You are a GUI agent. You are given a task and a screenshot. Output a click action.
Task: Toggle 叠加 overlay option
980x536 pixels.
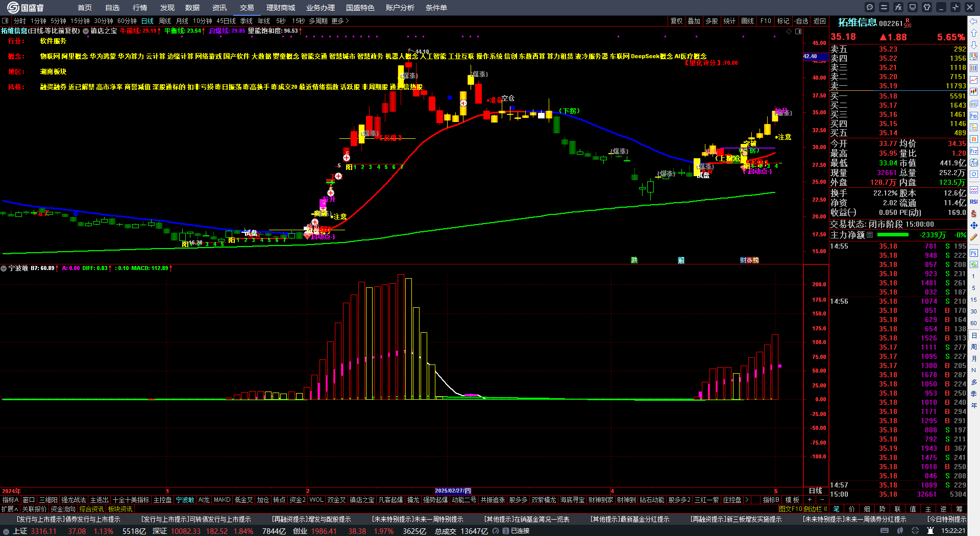(x=694, y=21)
